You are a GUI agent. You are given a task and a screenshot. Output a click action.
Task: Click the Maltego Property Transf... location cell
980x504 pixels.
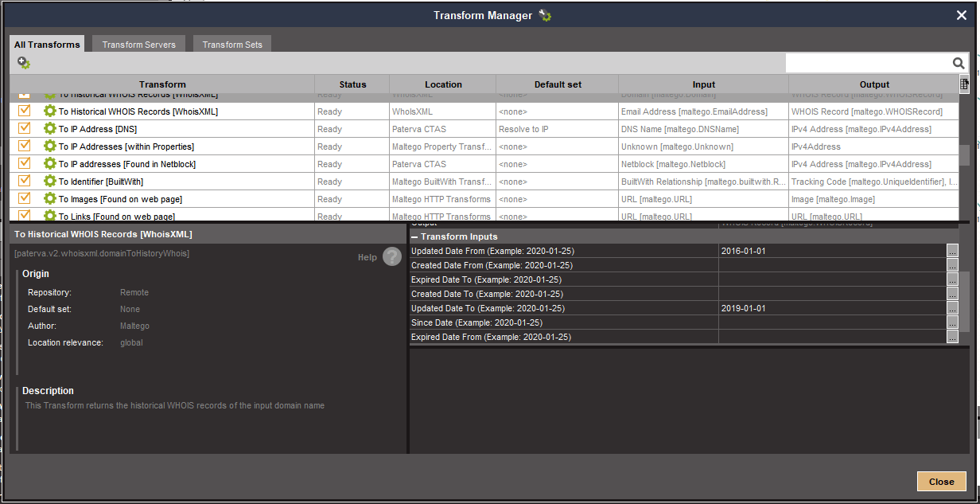point(442,147)
